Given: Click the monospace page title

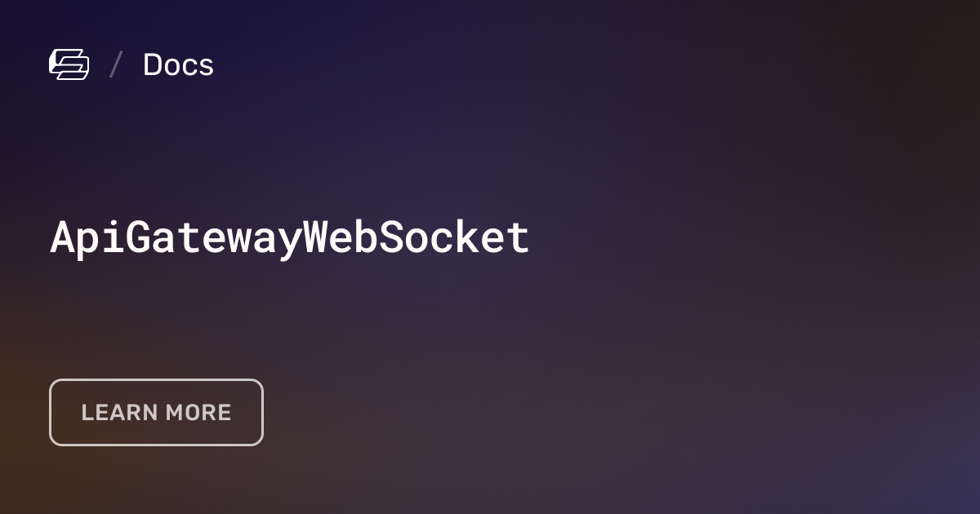Looking at the screenshot, I should click(290, 238).
